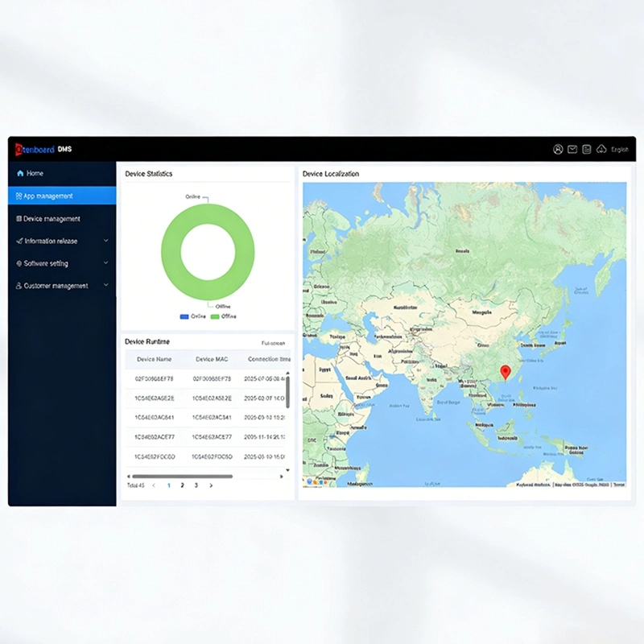644x644 pixels.
Task: Click the Device management list icon
Action: tap(19, 218)
